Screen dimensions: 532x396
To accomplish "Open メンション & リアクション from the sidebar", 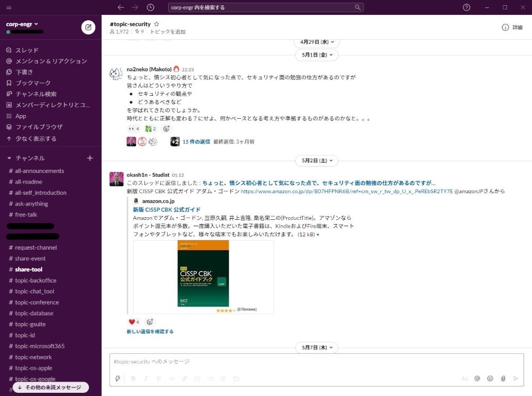I will (51, 61).
